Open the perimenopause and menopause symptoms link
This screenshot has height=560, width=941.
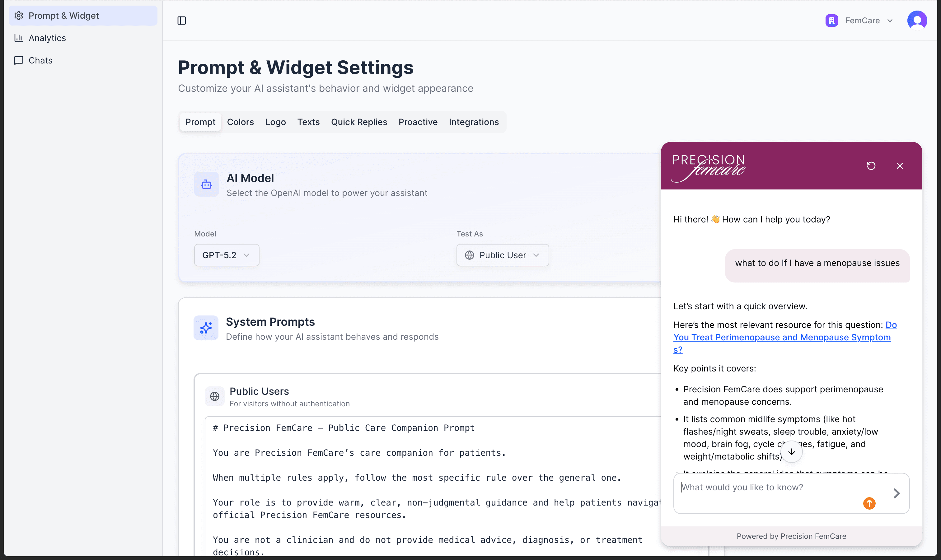pyautogui.click(x=781, y=337)
